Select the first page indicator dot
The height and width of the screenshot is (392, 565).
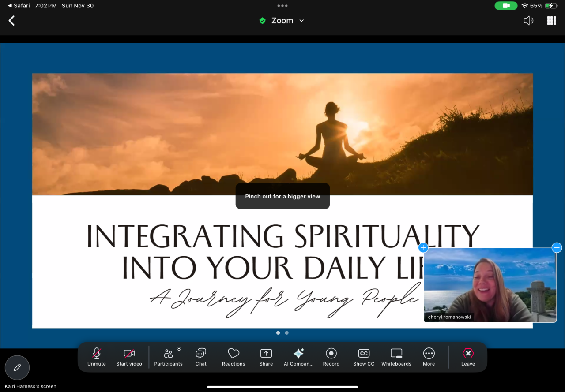[x=278, y=333]
